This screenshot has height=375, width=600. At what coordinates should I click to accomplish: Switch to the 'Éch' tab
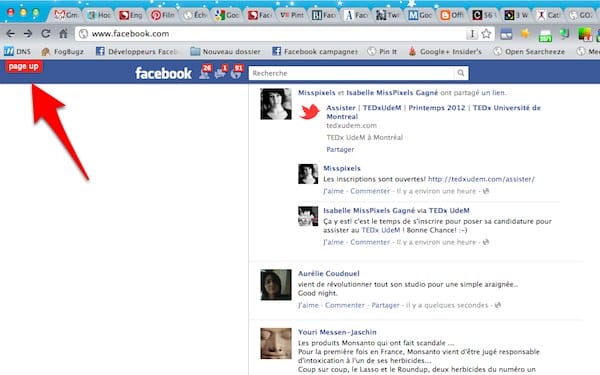coord(195,15)
